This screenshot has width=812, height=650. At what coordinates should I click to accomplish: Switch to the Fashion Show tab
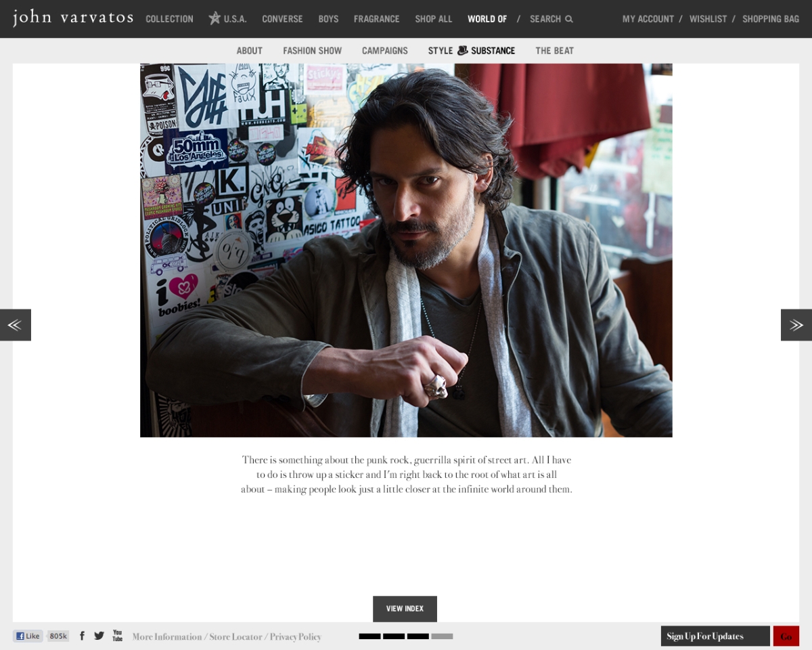tap(312, 51)
